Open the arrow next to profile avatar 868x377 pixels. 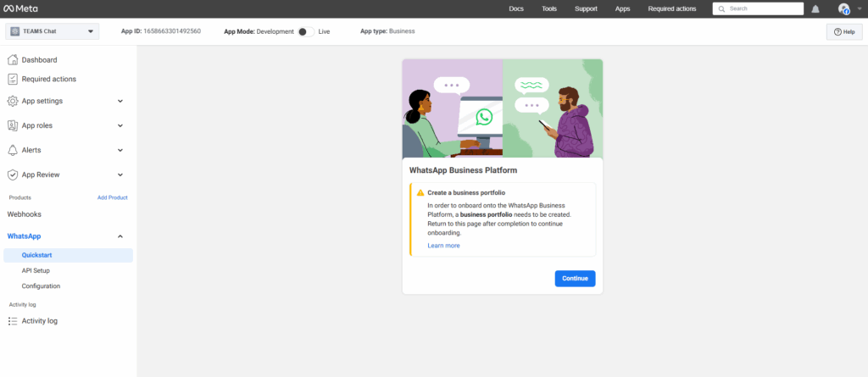(x=860, y=8)
